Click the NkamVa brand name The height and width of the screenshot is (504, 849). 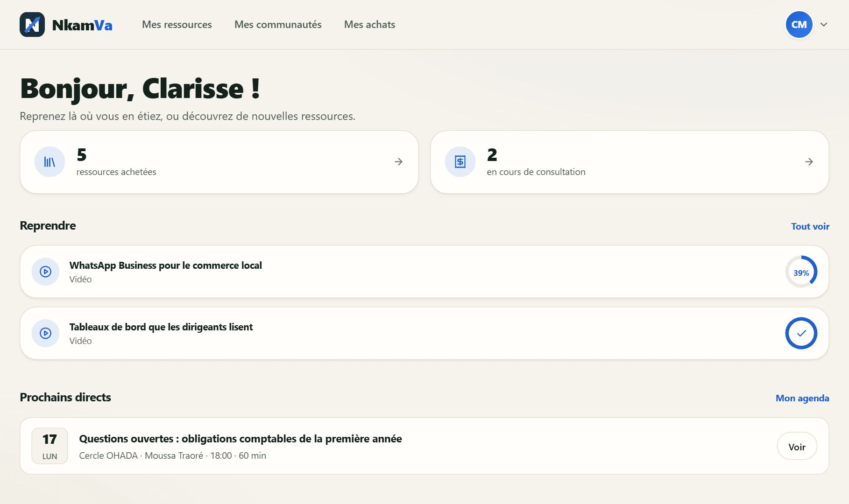(x=82, y=25)
